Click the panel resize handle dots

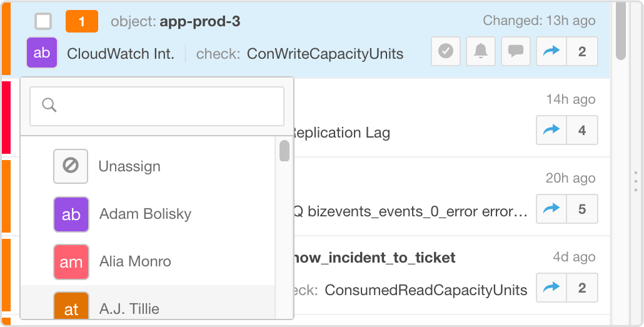click(x=637, y=180)
